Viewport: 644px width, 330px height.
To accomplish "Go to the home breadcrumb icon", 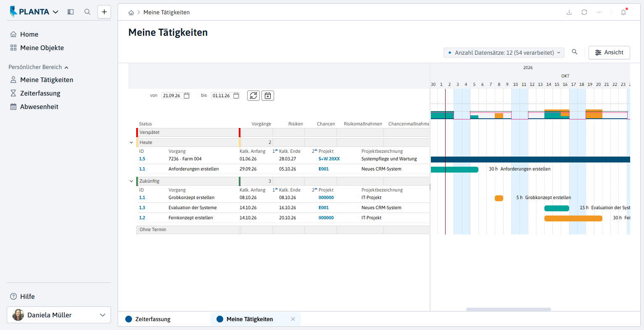I will point(131,13).
